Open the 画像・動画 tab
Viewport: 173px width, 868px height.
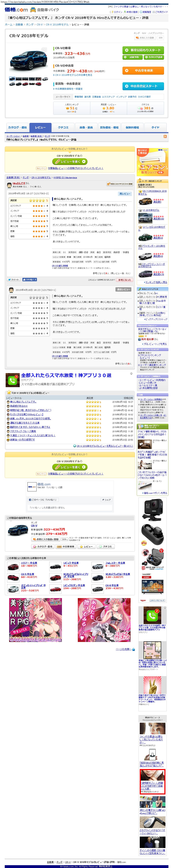[86, 128]
